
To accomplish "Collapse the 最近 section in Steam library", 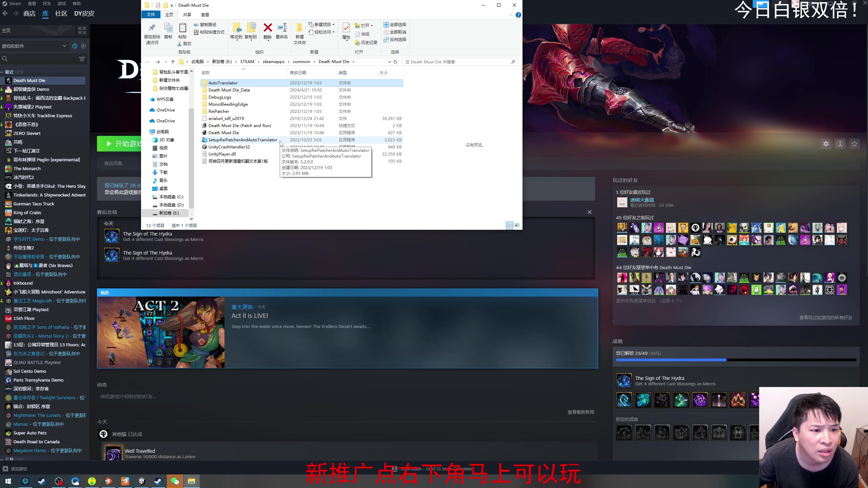I will [2, 72].
